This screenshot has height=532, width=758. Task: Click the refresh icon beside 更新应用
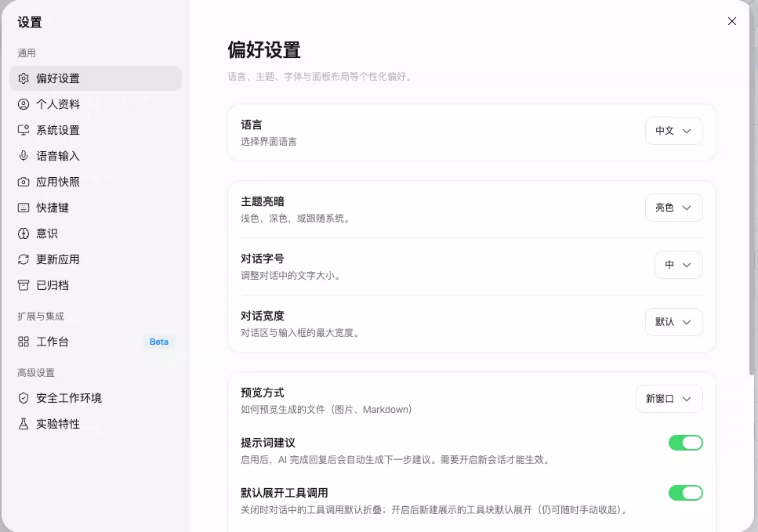coord(24,259)
